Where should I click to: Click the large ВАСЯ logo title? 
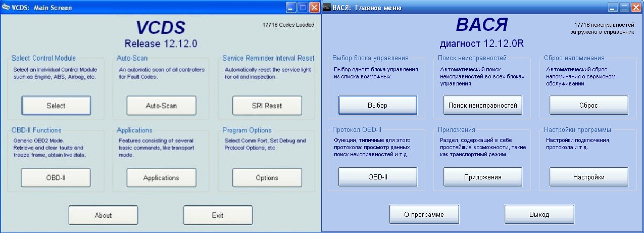[x=482, y=25]
